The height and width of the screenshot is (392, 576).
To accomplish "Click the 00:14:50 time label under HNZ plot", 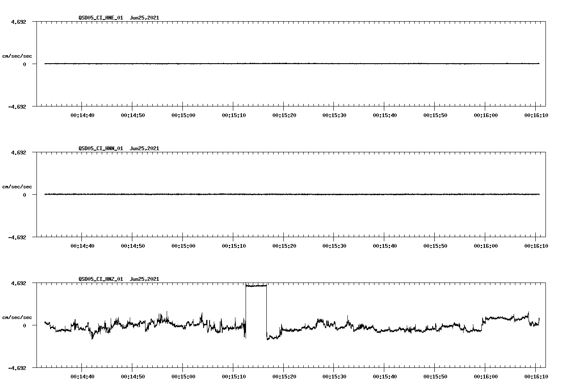I will 133,376.
